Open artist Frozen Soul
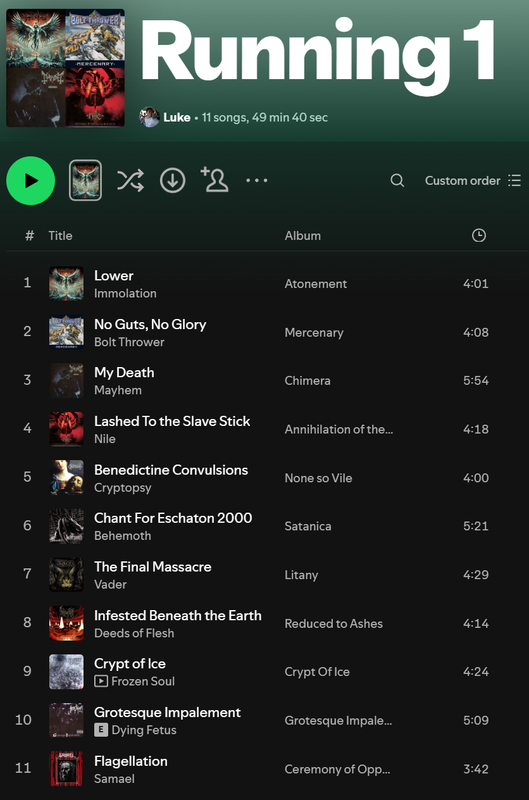529x800 pixels. click(x=143, y=682)
